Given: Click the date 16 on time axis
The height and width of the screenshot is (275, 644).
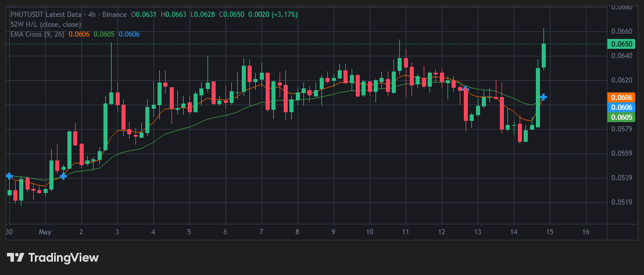Looking at the screenshot, I should (x=586, y=232).
